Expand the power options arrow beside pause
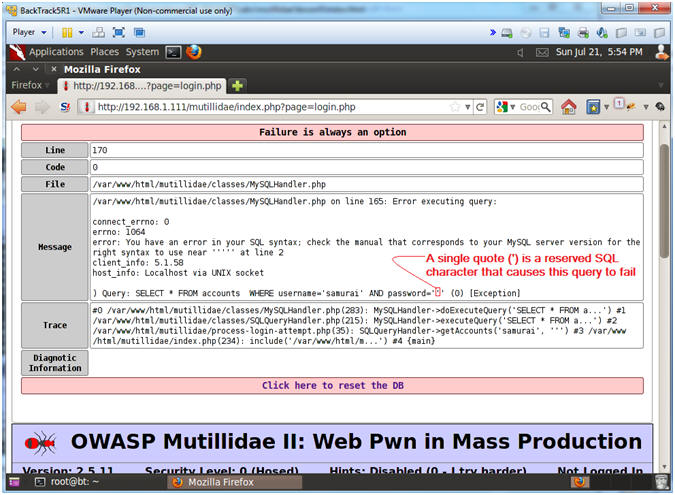This screenshot has width=675, height=495. pos(81,33)
